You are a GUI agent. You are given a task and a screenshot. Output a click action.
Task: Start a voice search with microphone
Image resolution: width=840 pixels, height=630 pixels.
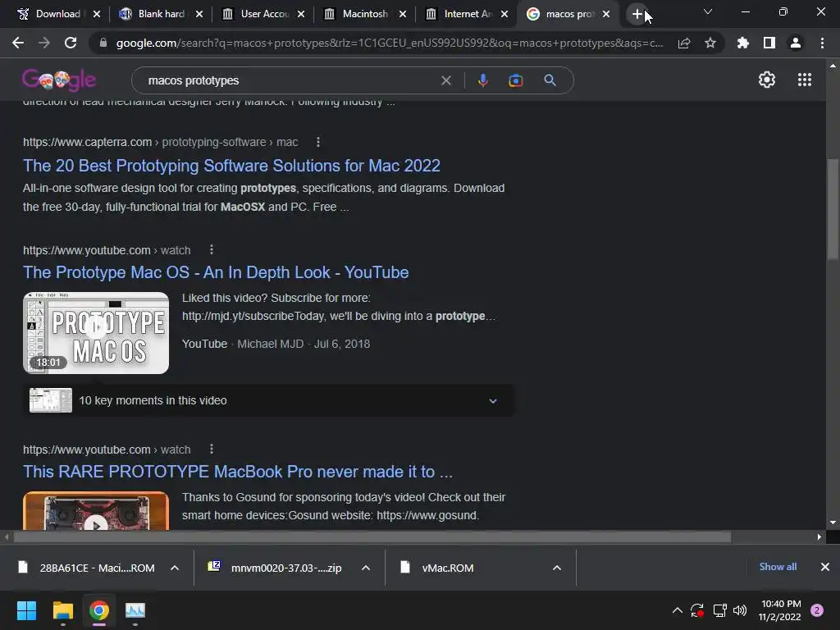pos(482,80)
